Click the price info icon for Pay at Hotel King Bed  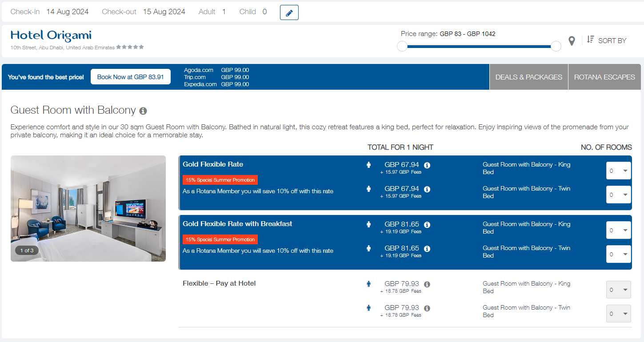427,284
